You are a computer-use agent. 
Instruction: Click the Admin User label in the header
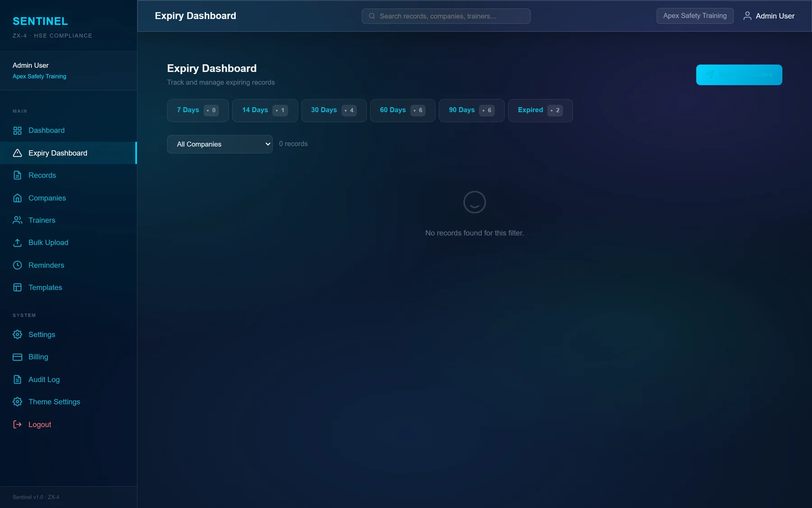tap(775, 16)
